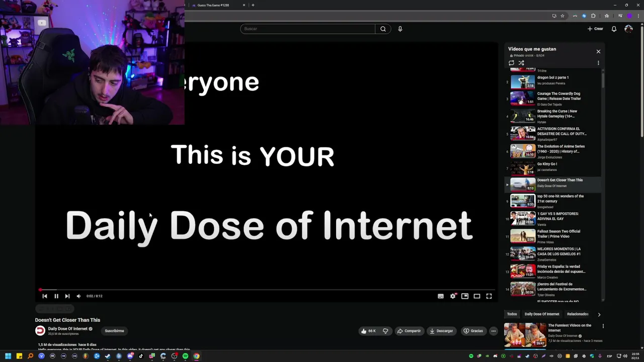Seek along the red video progress bar

[x=267, y=290]
